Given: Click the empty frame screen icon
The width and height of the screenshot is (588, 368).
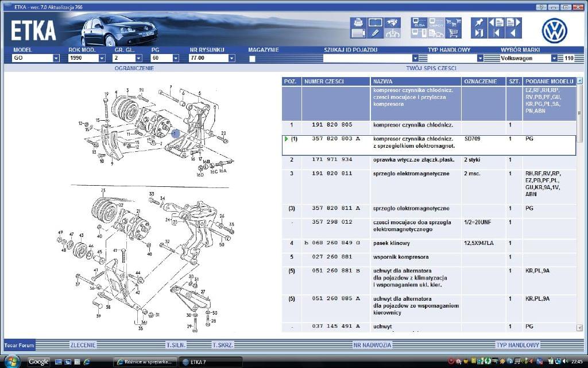Looking at the screenshot, I should pos(375,22).
